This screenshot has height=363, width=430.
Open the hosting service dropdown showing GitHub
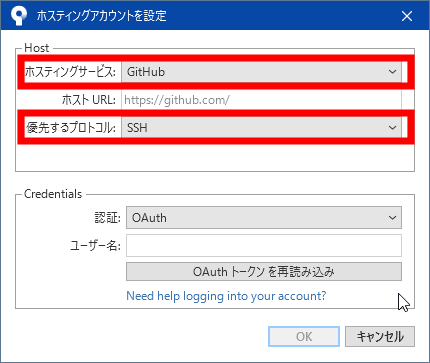click(261, 72)
